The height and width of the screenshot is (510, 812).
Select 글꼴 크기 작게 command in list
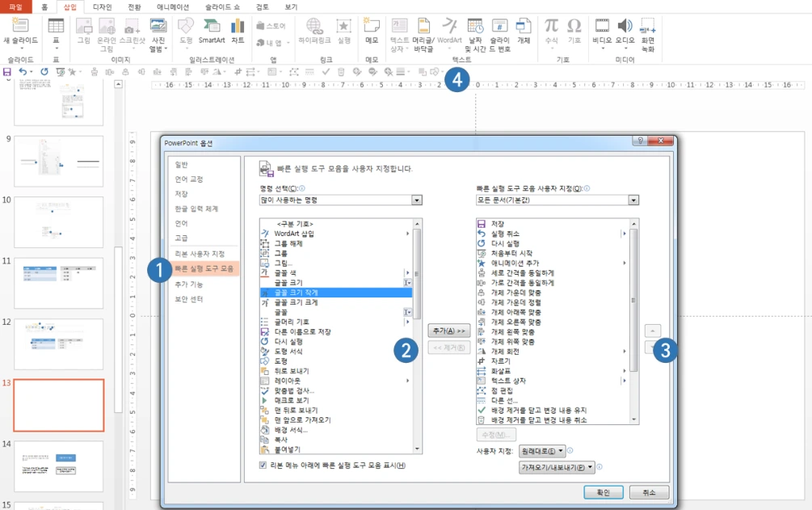tap(335, 293)
